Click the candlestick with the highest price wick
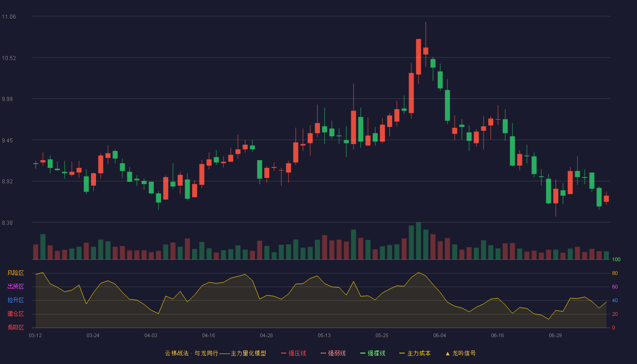This screenshot has height=364, width=637. [x=425, y=51]
